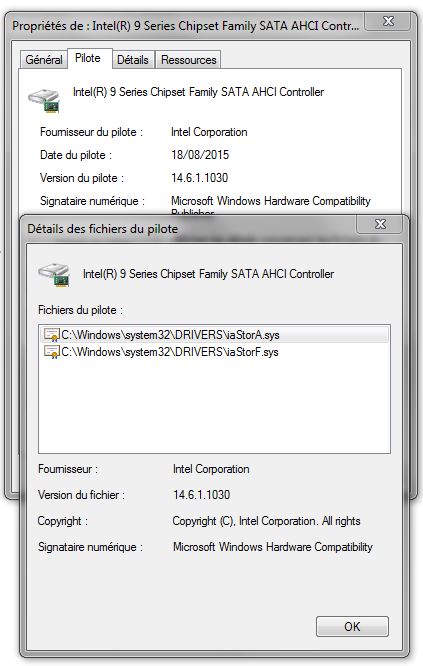Close the Détails des fichiers du pilote dialog
Screen dimensions: 423x666
[380, 224]
